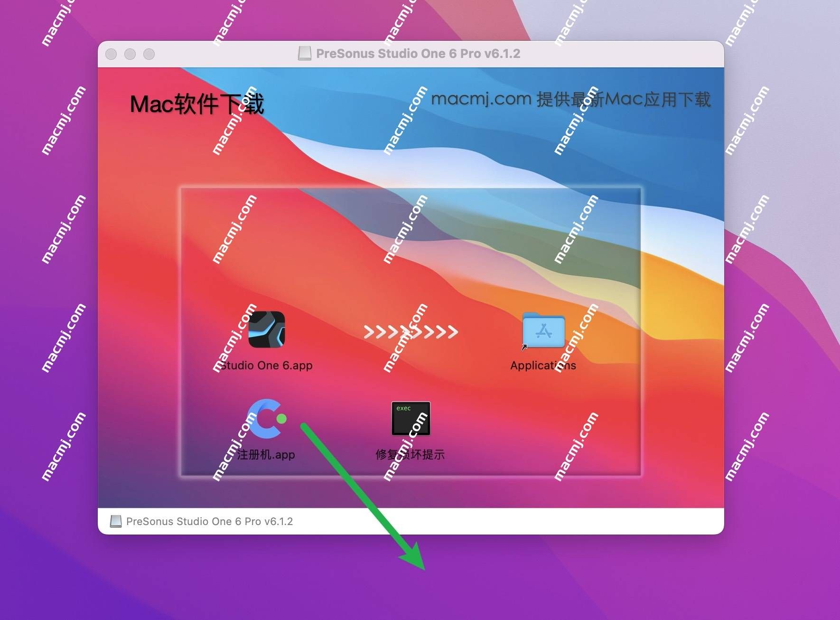
Task: Click the 'Studio One 6.app' file name
Action: (266, 366)
